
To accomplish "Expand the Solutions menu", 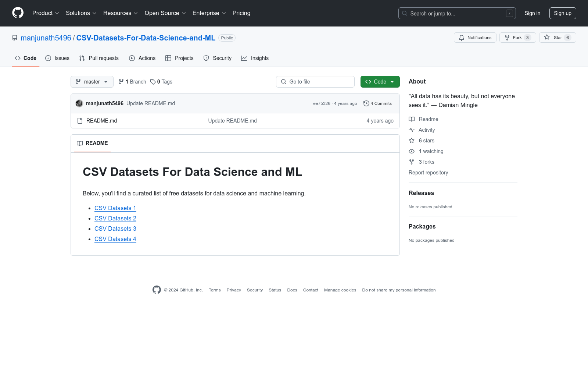I will [x=81, y=13].
